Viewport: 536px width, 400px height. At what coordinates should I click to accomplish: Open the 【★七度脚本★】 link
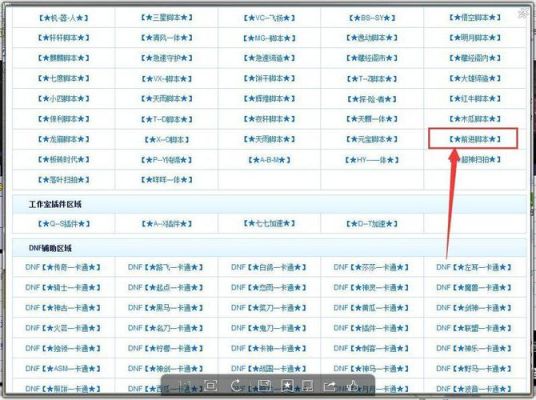tap(64, 78)
